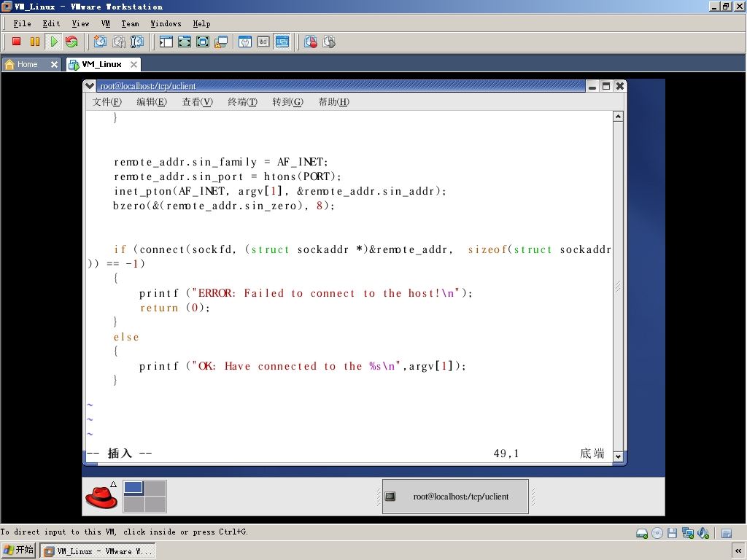Switch to second workspace in pager
This screenshot has width=747, height=560.
[155, 488]
